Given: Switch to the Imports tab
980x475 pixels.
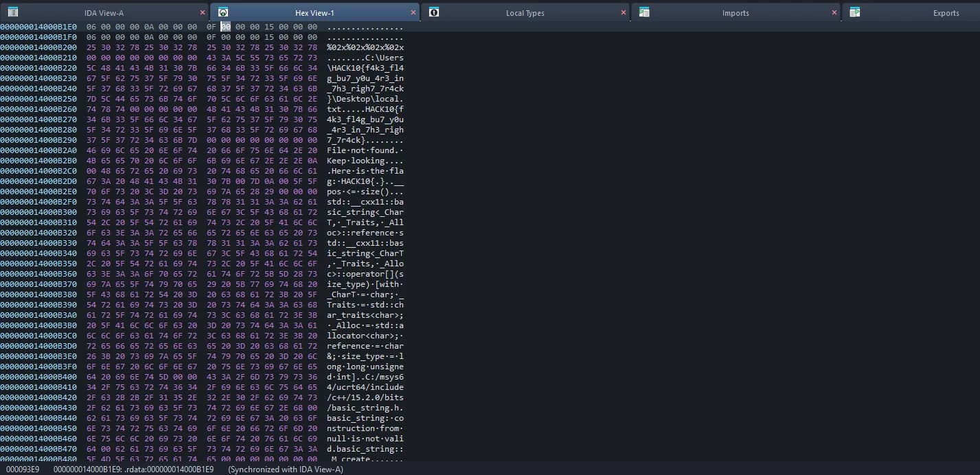Looking at the screenshot, I should pyautogui.click(x=736, y=13).
